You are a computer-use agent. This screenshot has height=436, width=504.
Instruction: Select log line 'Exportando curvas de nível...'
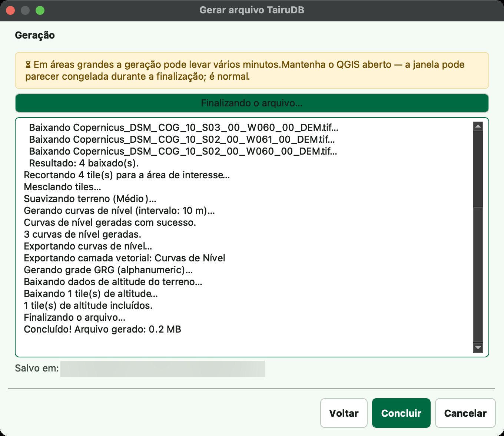[x=88, y=246]
